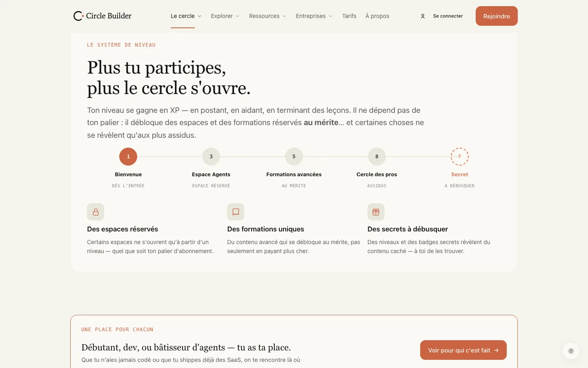Select level 3 Espace Agents step circle
The width and height of the screenshot is (588, 368).
click(211, 157)
